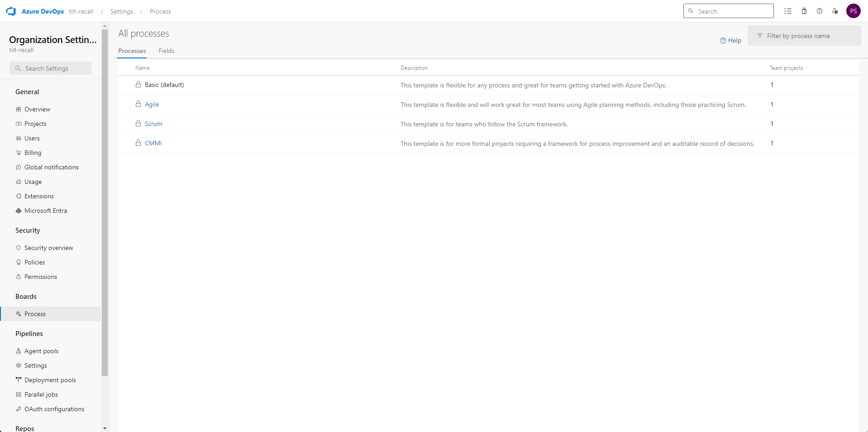Screen dimensions: 868x432
Task: Select the Extensions puzzle icon
Action: 18,196
